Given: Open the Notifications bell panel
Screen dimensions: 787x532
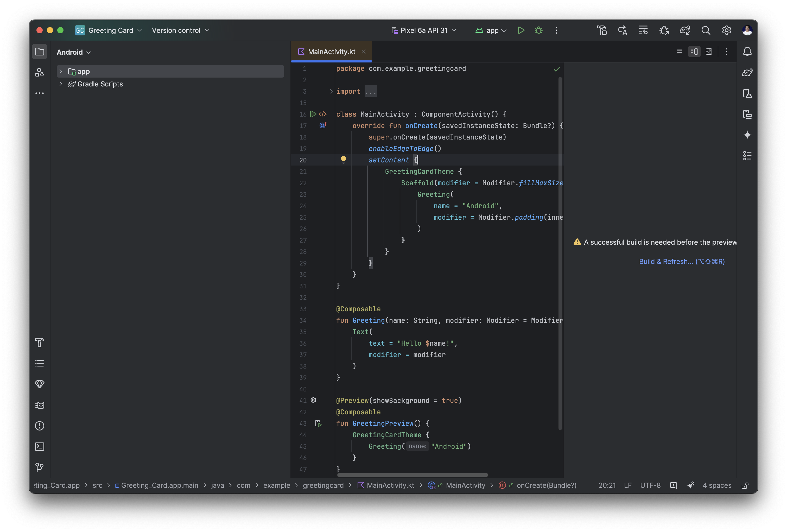Looking at the screenshot, I should coord(747,52).
